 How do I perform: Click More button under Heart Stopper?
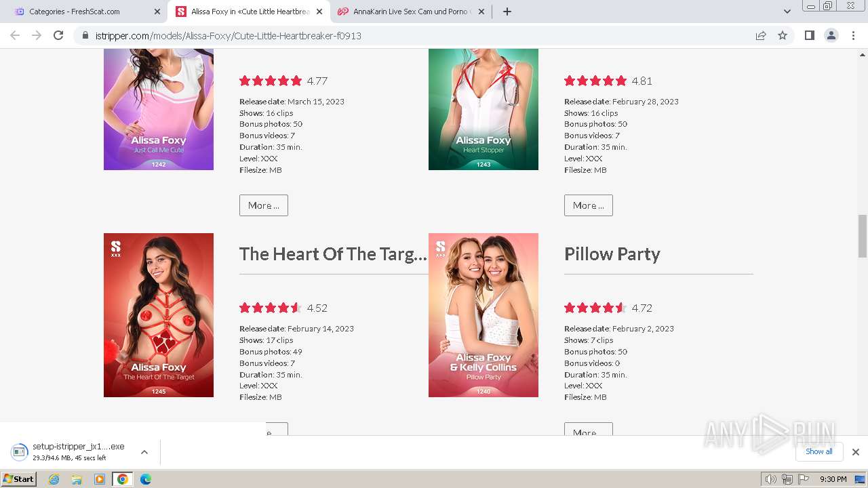589,205
